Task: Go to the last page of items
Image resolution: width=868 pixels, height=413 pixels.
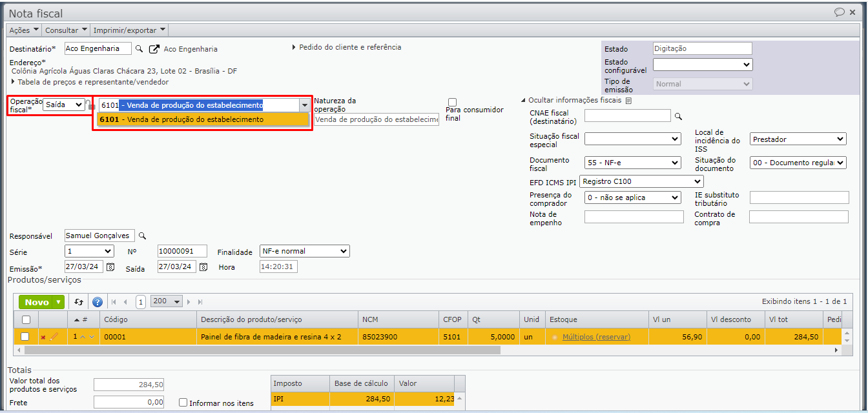Action: [x=200, y=302]
